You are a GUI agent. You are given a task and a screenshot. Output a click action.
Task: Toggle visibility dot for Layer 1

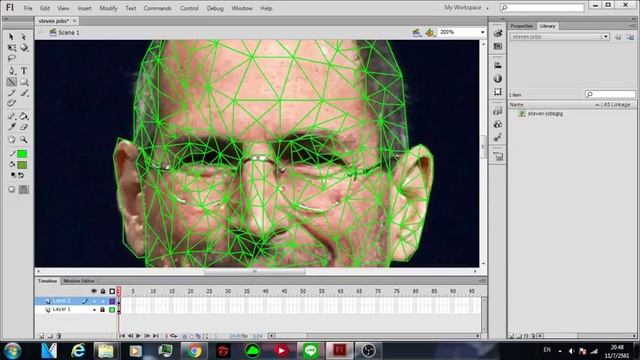(x=94, y=310)
